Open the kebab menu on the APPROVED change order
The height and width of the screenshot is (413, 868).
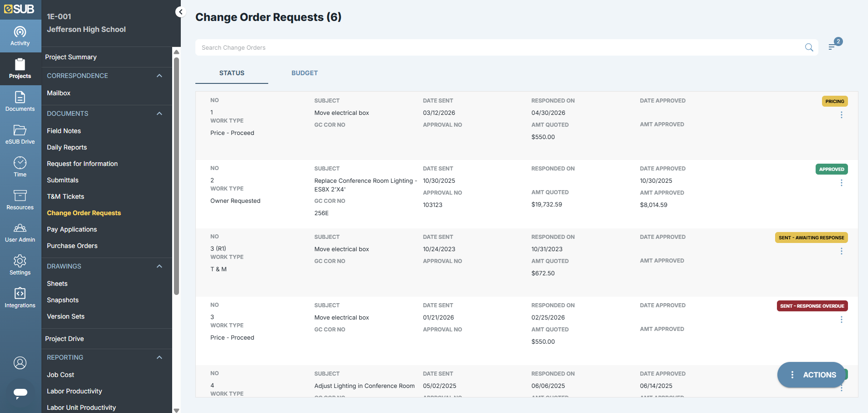pyautogui.click(x=841, y=183)
